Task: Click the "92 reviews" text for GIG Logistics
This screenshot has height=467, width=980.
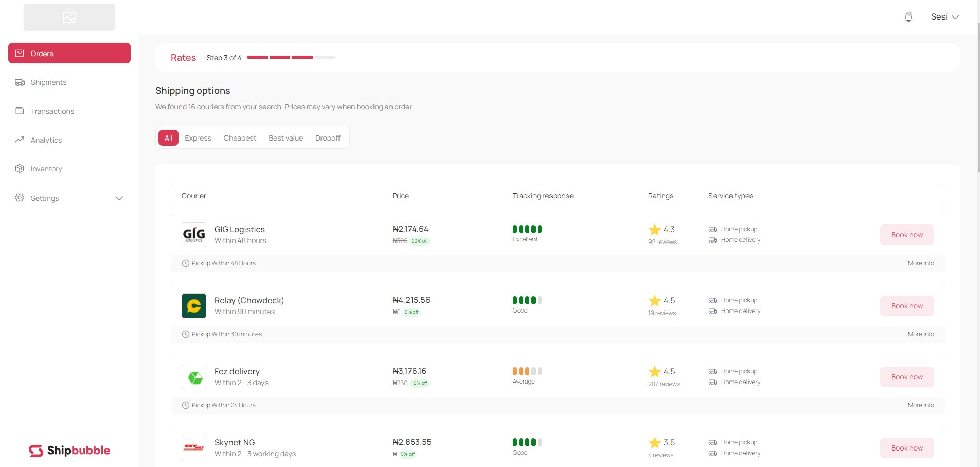Action: (663, 242)
